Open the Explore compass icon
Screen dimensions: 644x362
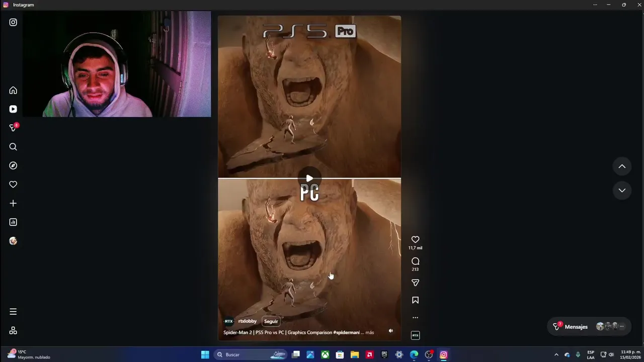[13, 165]
